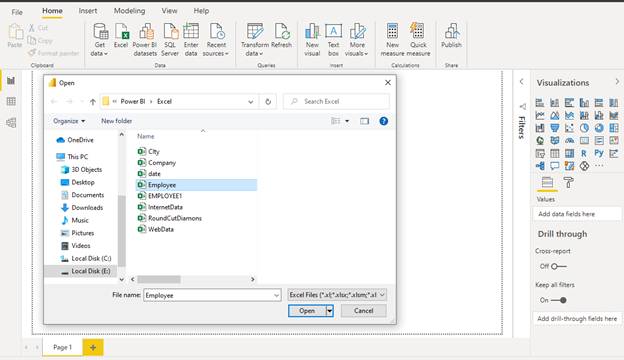Image resolution: width=624 pixels, height=360 pixels.
Task: Click the Excel ribbon icon
Action: (121, 31)
